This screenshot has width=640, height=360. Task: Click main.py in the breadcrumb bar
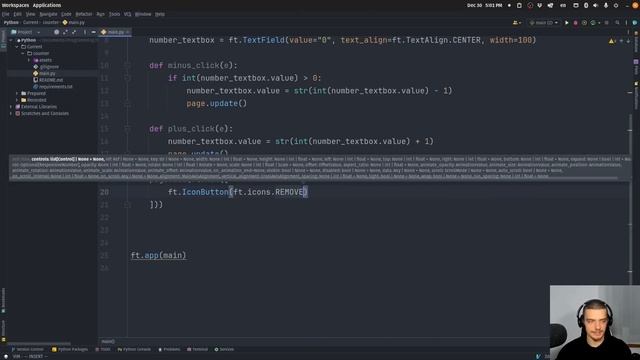coord(73,22)
